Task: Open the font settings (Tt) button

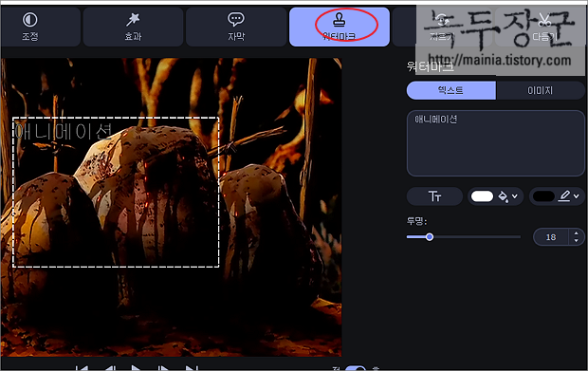Action: pyautogui.click(x=434, y=196)
